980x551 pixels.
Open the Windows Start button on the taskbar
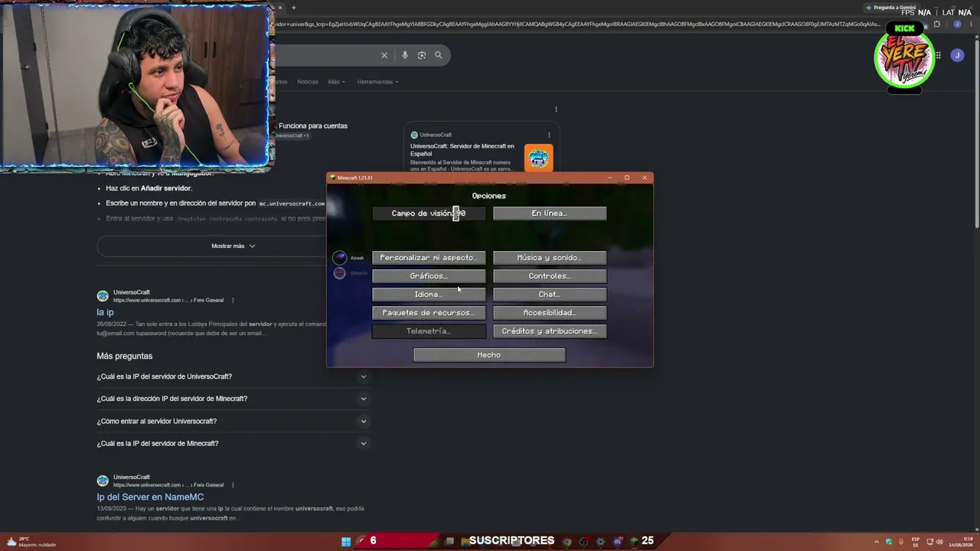click(x=346, y=541)
